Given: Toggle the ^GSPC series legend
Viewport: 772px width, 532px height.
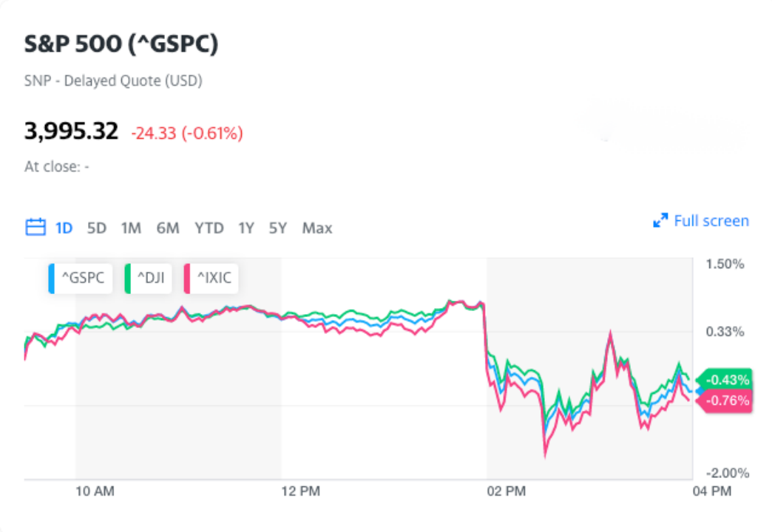Looking at the screenshot, I should tap(82, 278).
